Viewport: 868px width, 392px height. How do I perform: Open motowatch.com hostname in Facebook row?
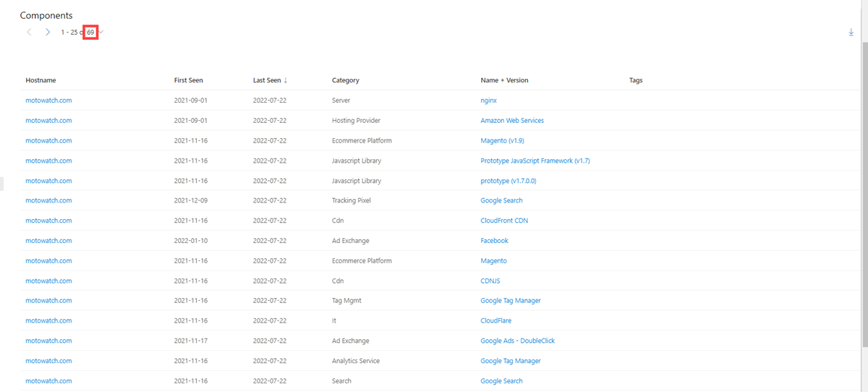tap(48, 241)
